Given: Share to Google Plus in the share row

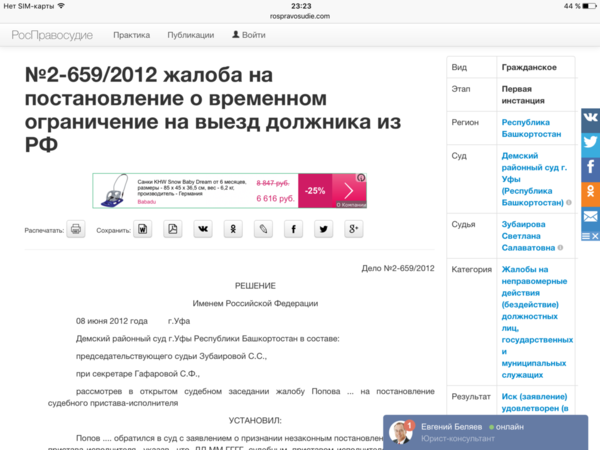Looking at the screenshot, I should [x=353, y=229].
